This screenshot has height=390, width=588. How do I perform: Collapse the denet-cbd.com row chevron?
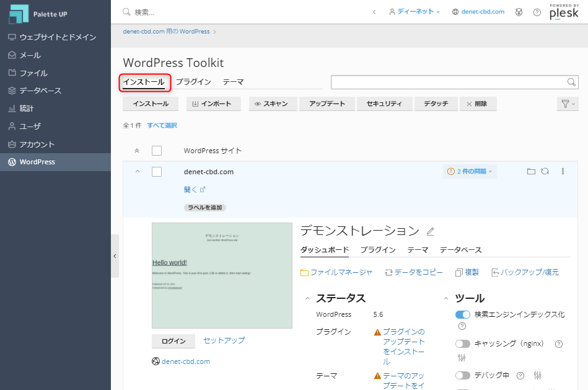pos(138,172)
